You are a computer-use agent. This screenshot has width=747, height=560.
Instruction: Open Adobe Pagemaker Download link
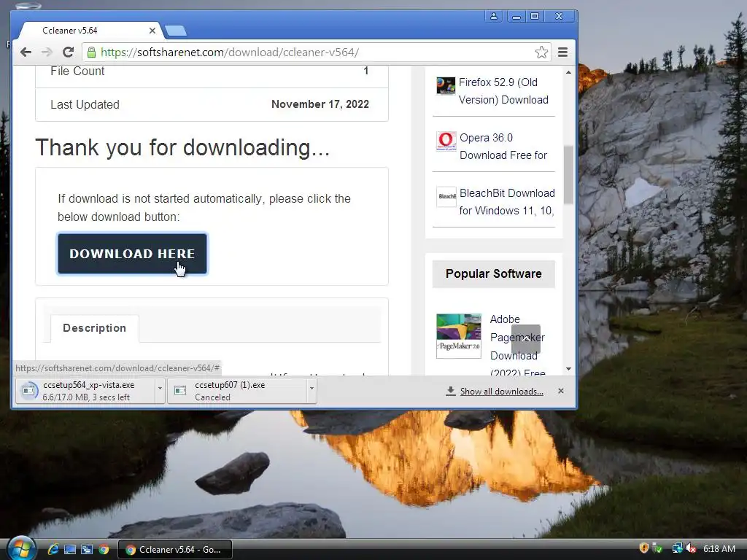pyautogui.click(x=517, y=346)
